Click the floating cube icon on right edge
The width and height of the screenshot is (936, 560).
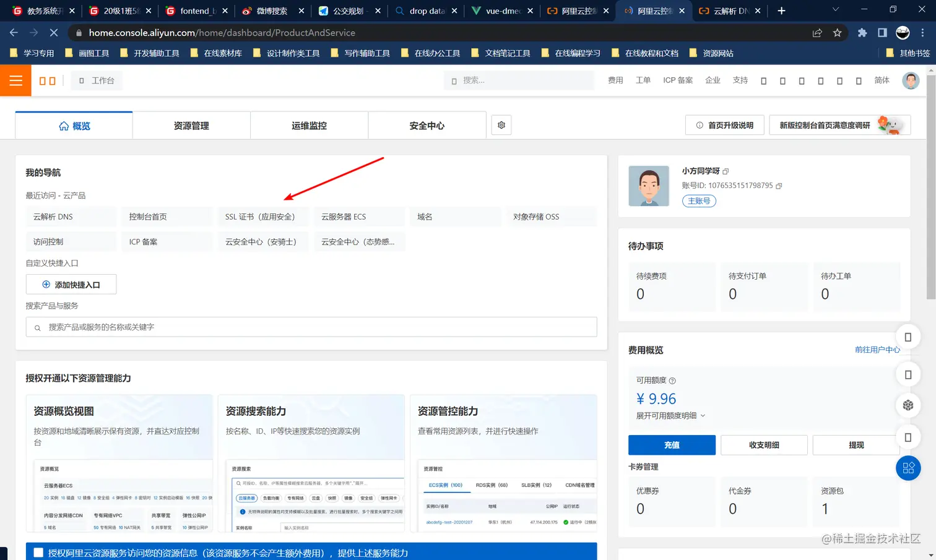pos(908,405)
